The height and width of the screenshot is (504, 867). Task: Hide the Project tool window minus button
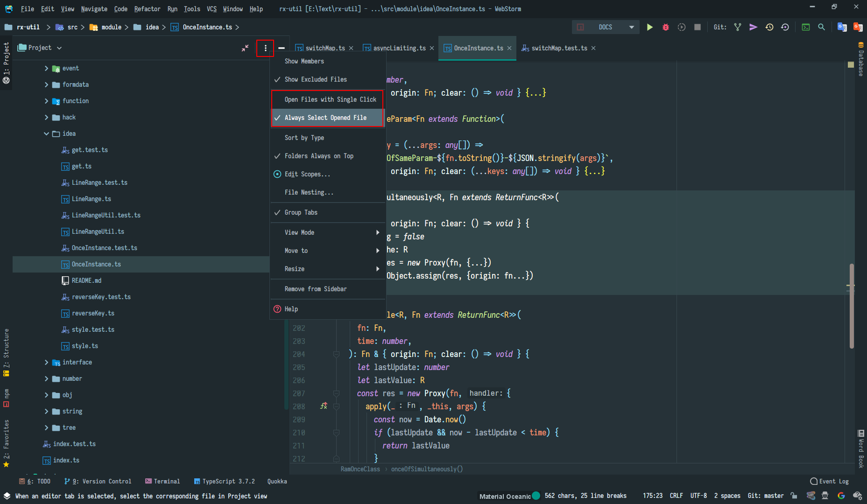[282, 48]
